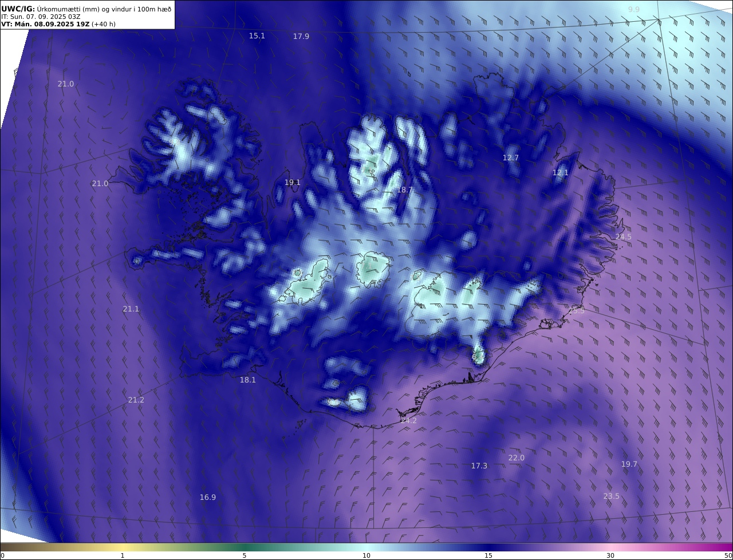This screenshot has width=733, height=560.
Task: Click the 12.1 value label
Action: pyautogui.click(x=561, y=172)
